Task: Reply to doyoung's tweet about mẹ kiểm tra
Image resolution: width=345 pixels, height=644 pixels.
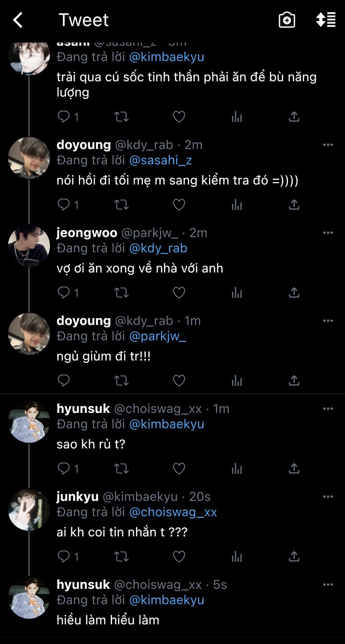Action: 64,204
